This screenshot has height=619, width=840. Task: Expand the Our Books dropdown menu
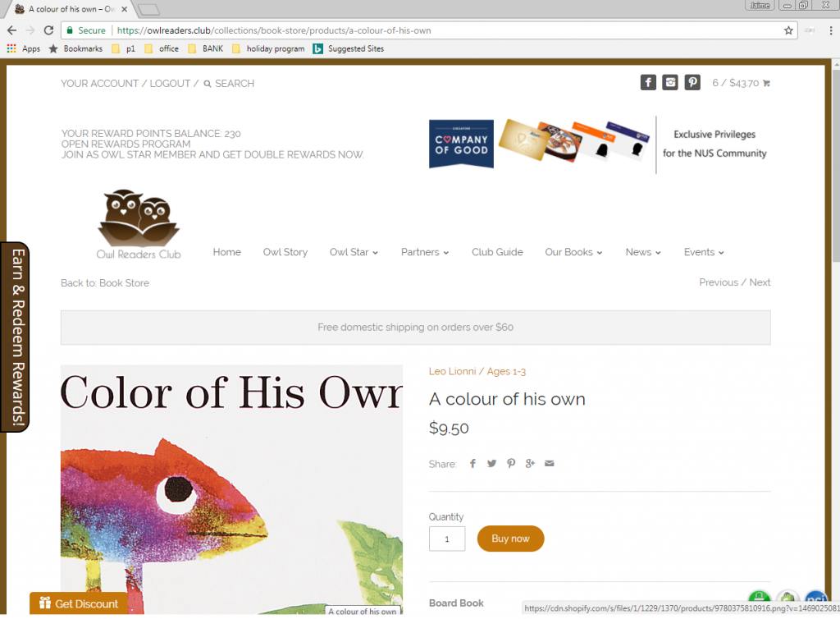click(573, 252)
